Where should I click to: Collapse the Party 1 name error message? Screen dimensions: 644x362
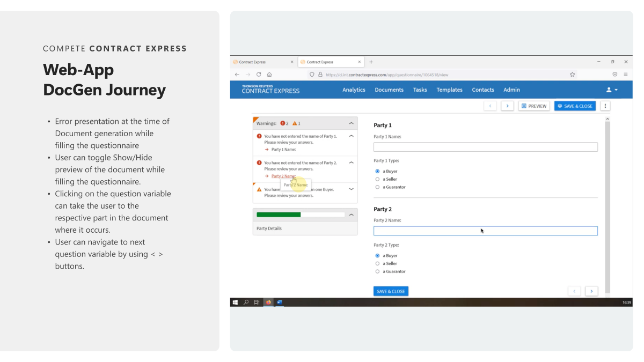coord(352,136)
